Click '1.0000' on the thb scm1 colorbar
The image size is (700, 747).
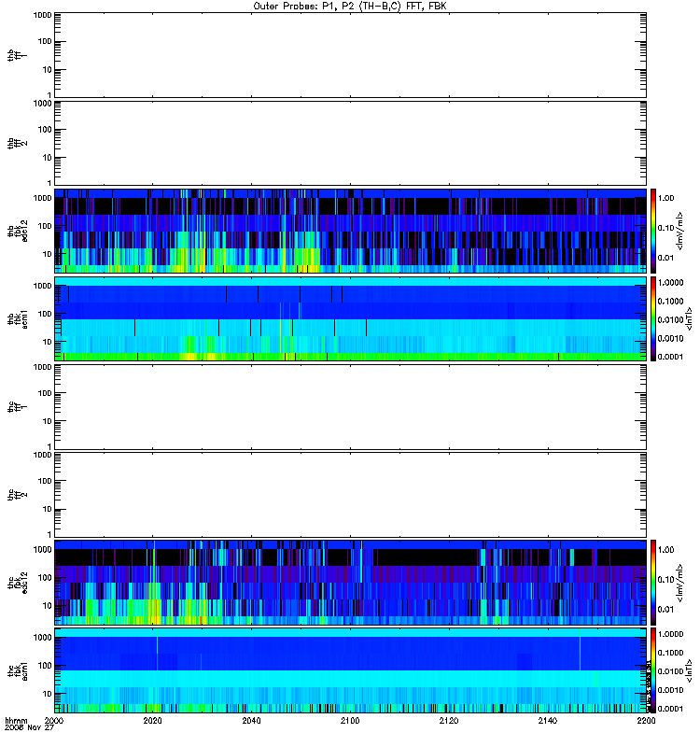[x=670, y=283]
